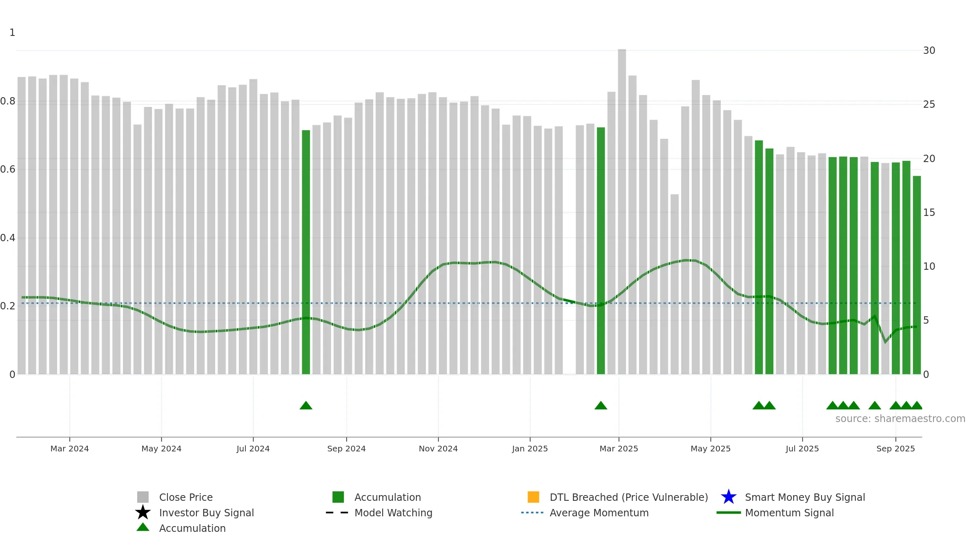Viewport: 980px width, 551px height.
Task: Toggle the Momentum Signal legend label
Action: [789, 513]
